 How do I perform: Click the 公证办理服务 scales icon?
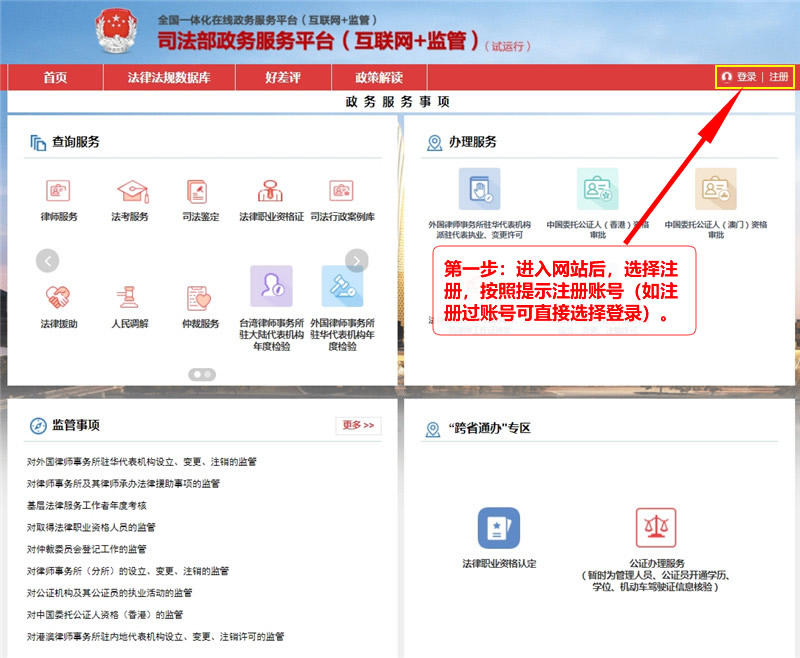click(x=656, y=528)
